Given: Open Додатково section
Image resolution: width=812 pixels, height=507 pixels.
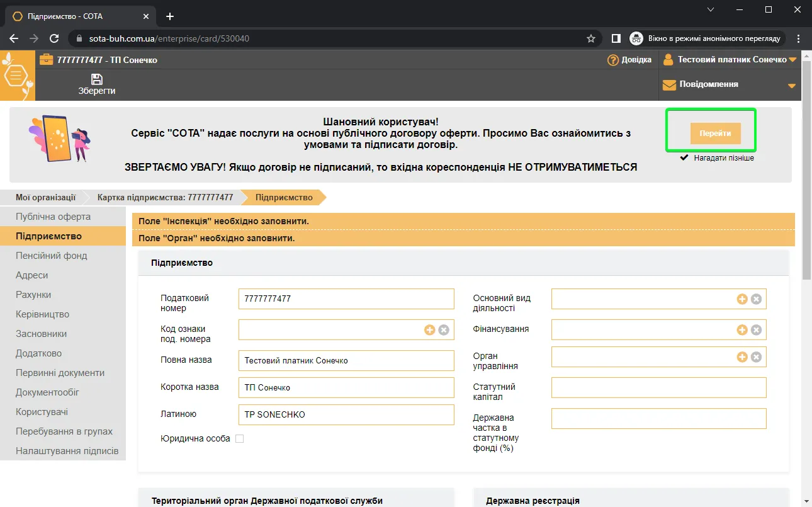Looking at the screenshot, I should pos(63,353).
